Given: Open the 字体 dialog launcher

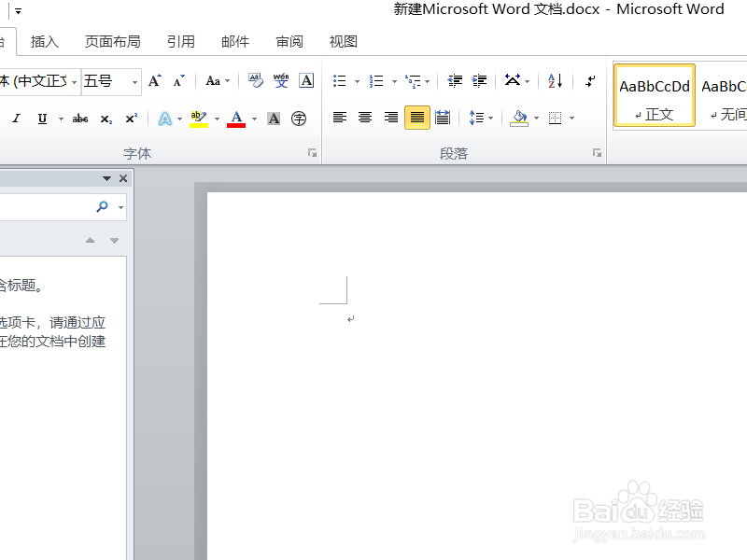Looking at the screenshot, I should (x=312, y=153).
